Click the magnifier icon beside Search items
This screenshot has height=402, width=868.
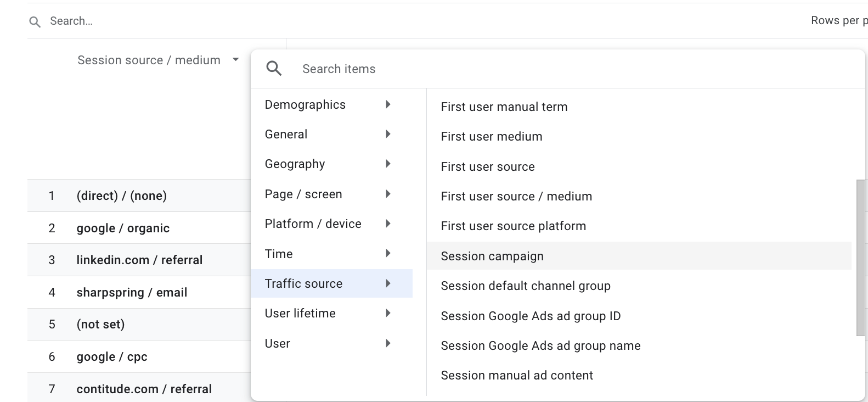(274, 69)
